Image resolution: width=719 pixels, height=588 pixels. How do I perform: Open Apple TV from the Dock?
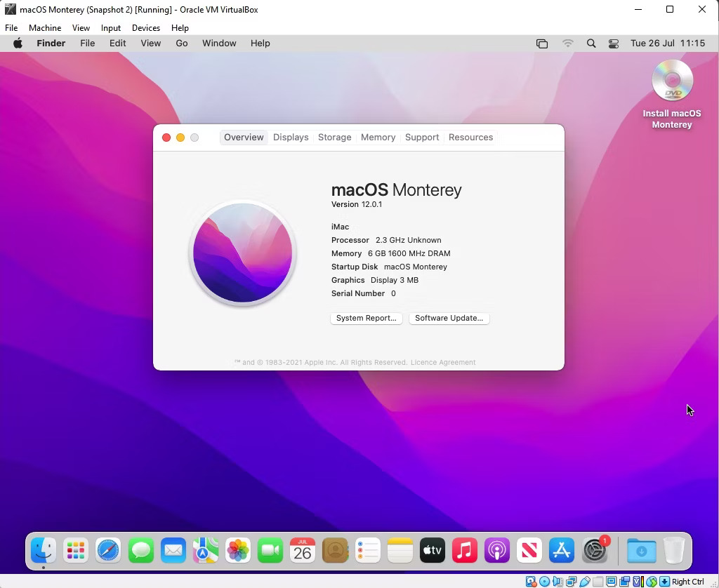point(432,551)
